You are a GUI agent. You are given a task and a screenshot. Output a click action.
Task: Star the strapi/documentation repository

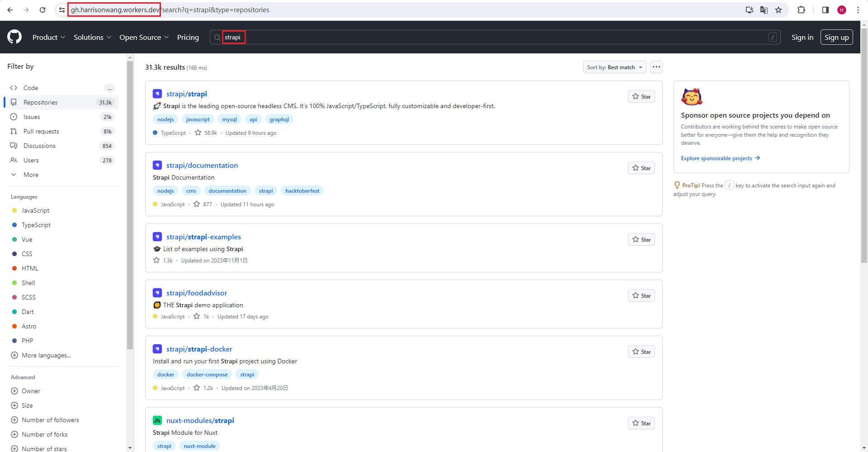point(641,168)
